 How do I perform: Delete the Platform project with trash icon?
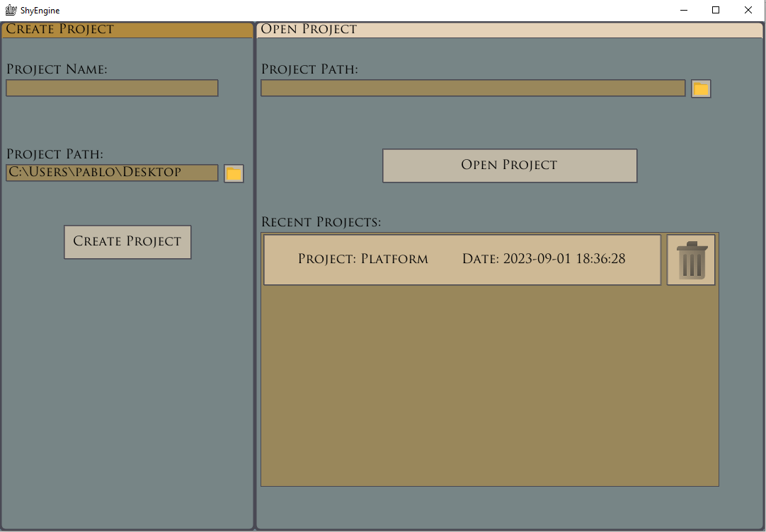691,260
